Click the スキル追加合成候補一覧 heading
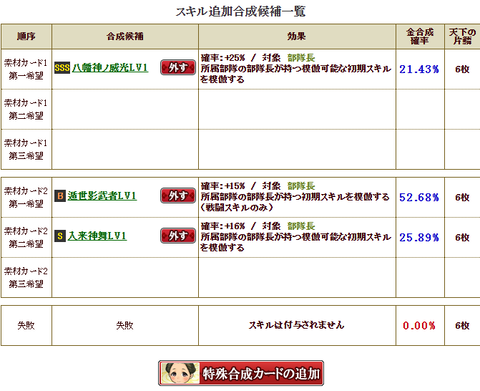This screenshot has height=391, width=480. [240, 12]
